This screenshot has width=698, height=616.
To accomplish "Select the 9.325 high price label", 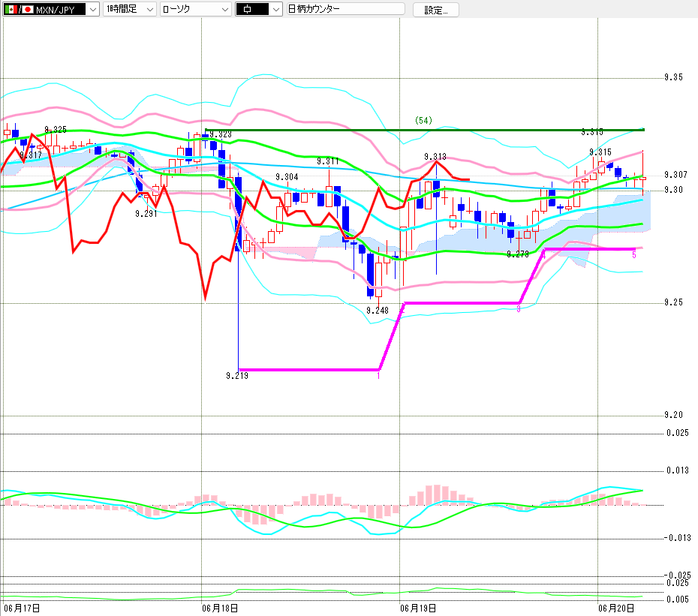I will pyautogui.click(x=56, y=130).
